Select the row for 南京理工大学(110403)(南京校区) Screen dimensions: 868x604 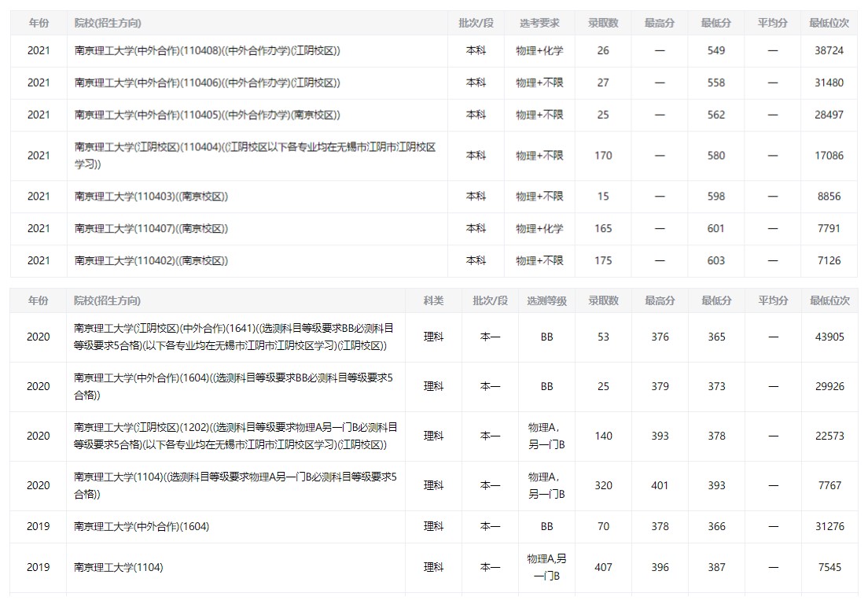pyautogui.click(x=433, y=197)
